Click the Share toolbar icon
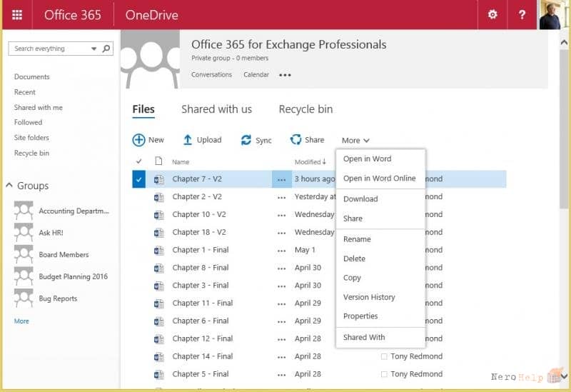 pos(295,139)
